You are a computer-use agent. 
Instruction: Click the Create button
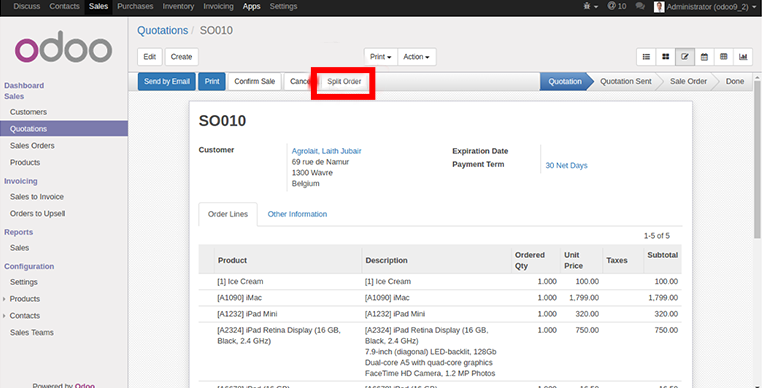[x=181, y=57]
